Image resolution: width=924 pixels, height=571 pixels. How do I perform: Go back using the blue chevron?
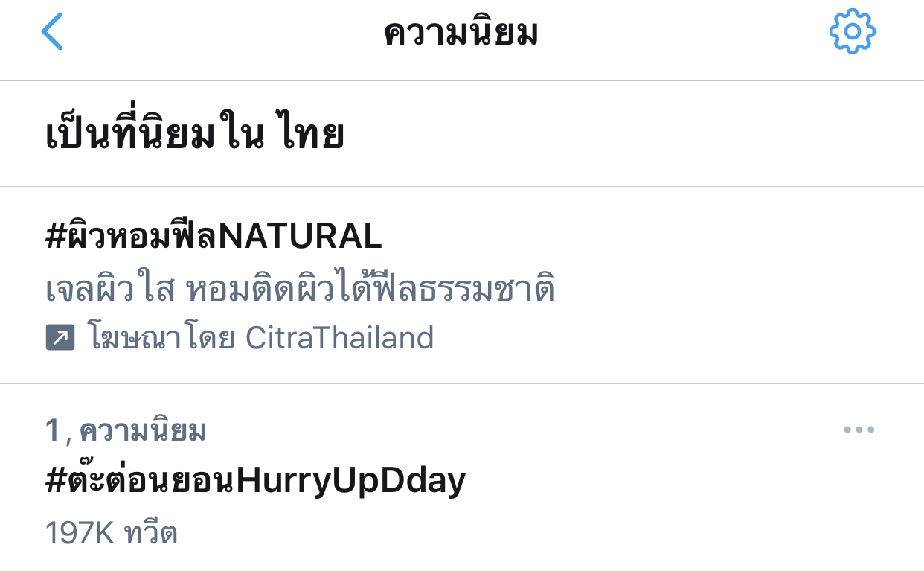pyautogui.click(x=52, y=33)
